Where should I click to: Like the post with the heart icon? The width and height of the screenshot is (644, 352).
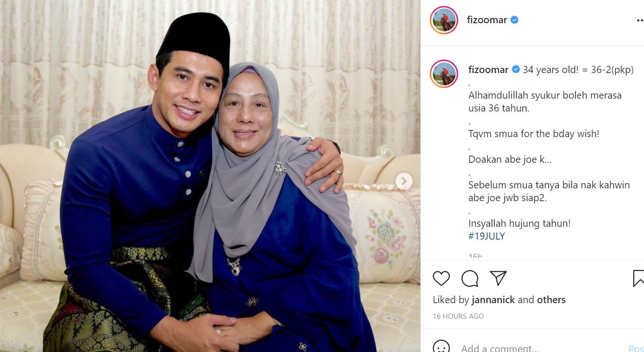click(x=441, y=278)
